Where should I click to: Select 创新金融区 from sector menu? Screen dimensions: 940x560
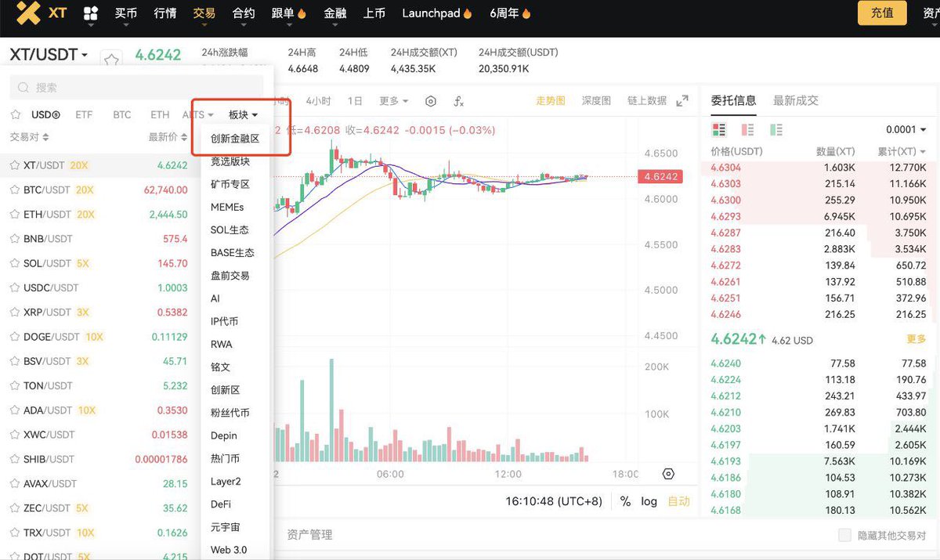[x=235, y=139]
